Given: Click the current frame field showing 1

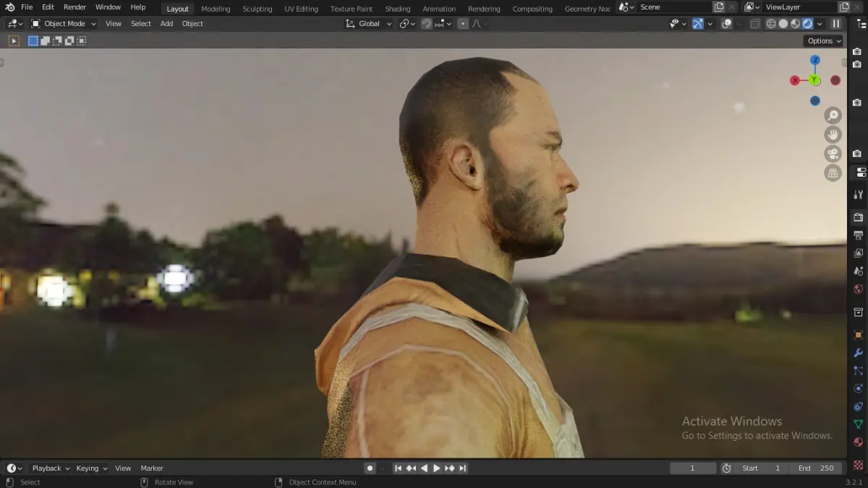Looking at the screenshot, I should [x=692, y=468].
